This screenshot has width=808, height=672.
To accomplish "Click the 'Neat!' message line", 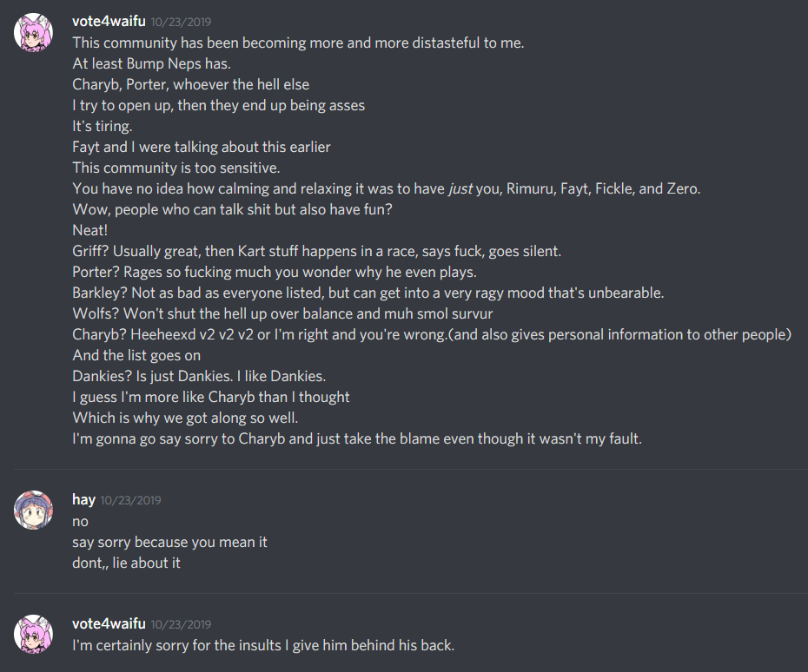I will pyautogui.click(x=90, y=230).
